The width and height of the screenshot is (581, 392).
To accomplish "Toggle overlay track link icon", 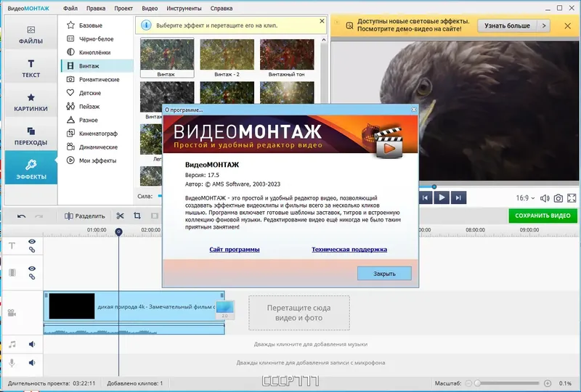I will tap(32, 277).
